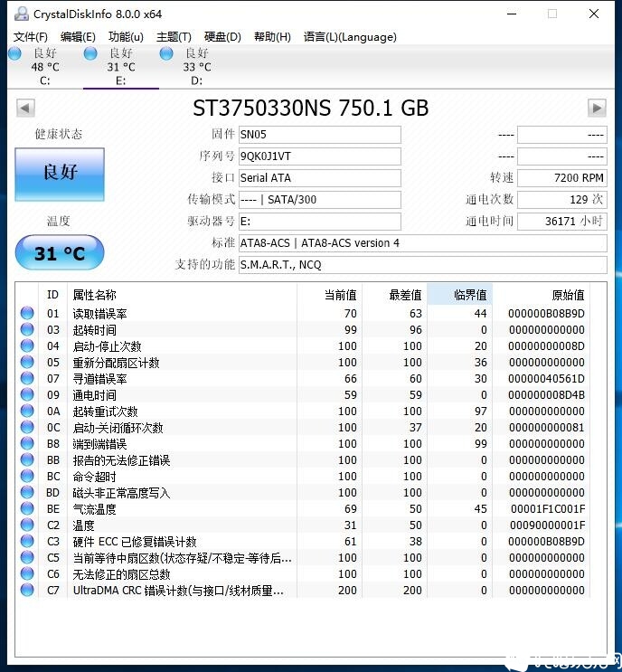Screen dimensions: 622x672
Task: Click status icon for 0C 启动-关闭循环次数
Action: pyautogui.click(x=27, y=427)
